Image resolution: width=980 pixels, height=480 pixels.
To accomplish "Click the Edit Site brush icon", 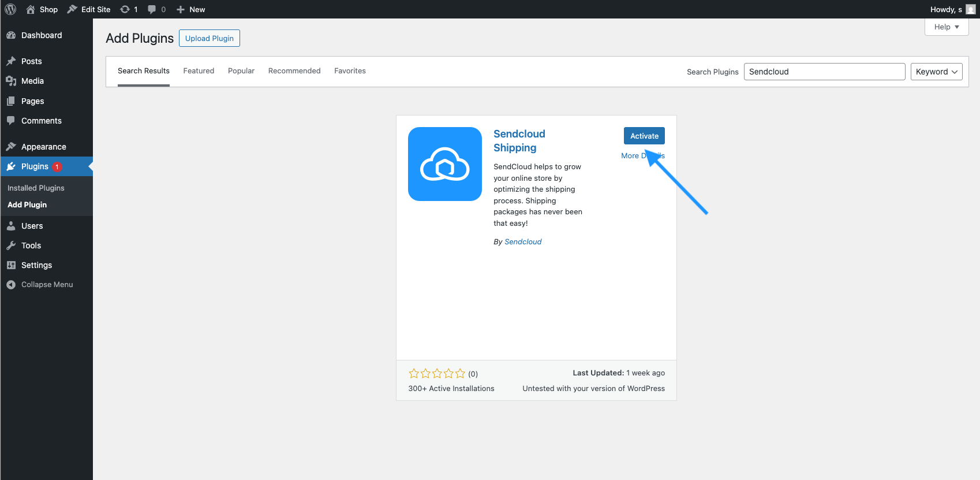I will tap(72, 9).
